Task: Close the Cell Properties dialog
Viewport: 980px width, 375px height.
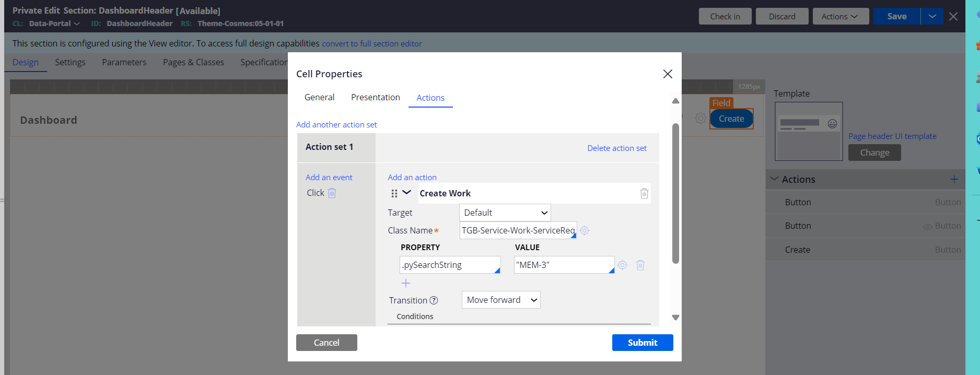Action: (667, 74)
